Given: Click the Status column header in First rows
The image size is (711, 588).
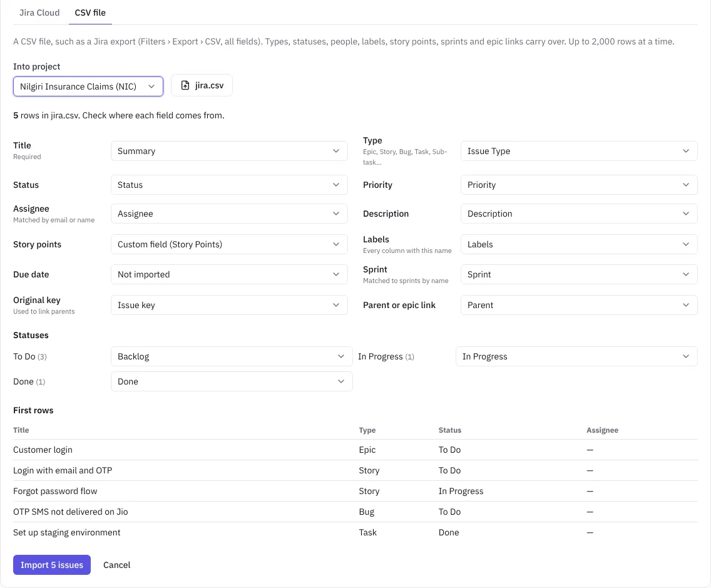Looking at the screenshot, I should point(450,430).
